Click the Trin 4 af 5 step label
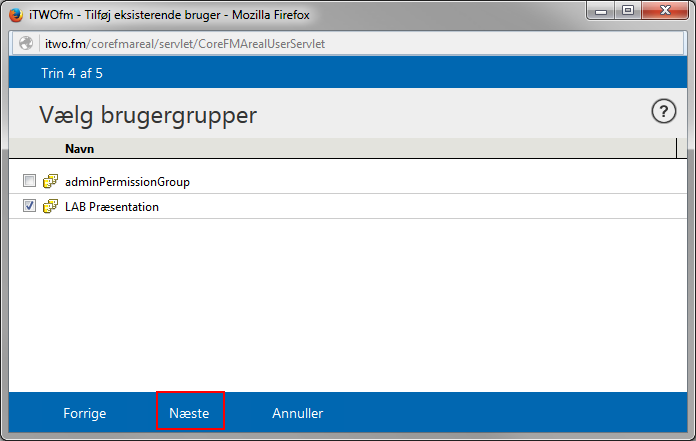696x441 pixels. pyautogui.click(x=71, y=73)
